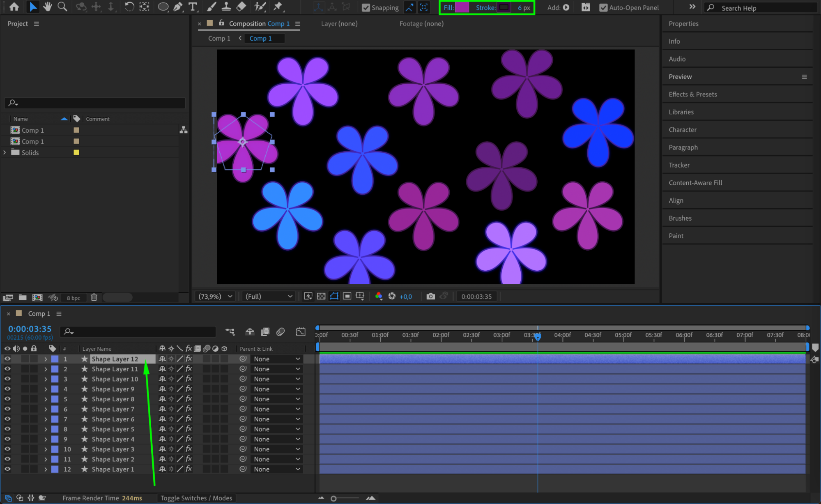Select the Pen tool in toolbar
The width and height of the screenshot is (821, 504).
point(178,7)
